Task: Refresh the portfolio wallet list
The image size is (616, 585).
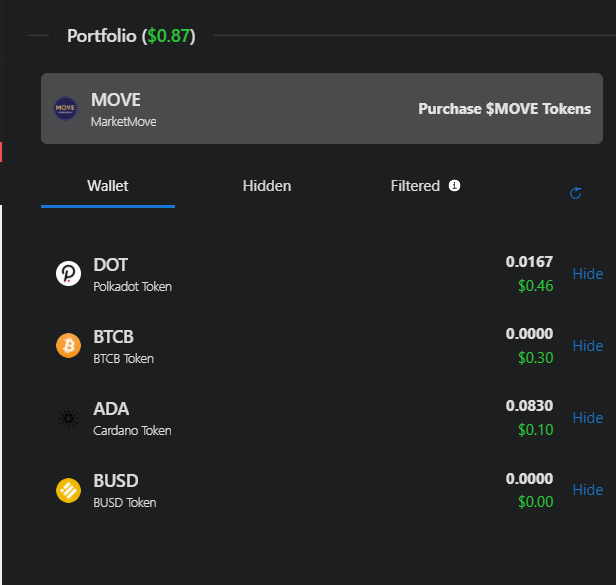Action: [x=576, y=193]
